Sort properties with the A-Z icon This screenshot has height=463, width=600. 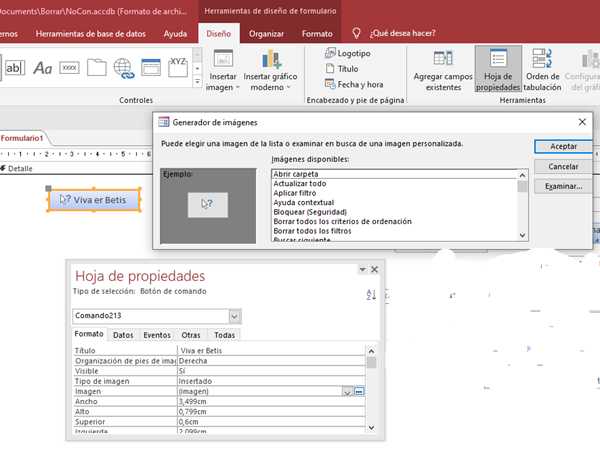(372, 295)
